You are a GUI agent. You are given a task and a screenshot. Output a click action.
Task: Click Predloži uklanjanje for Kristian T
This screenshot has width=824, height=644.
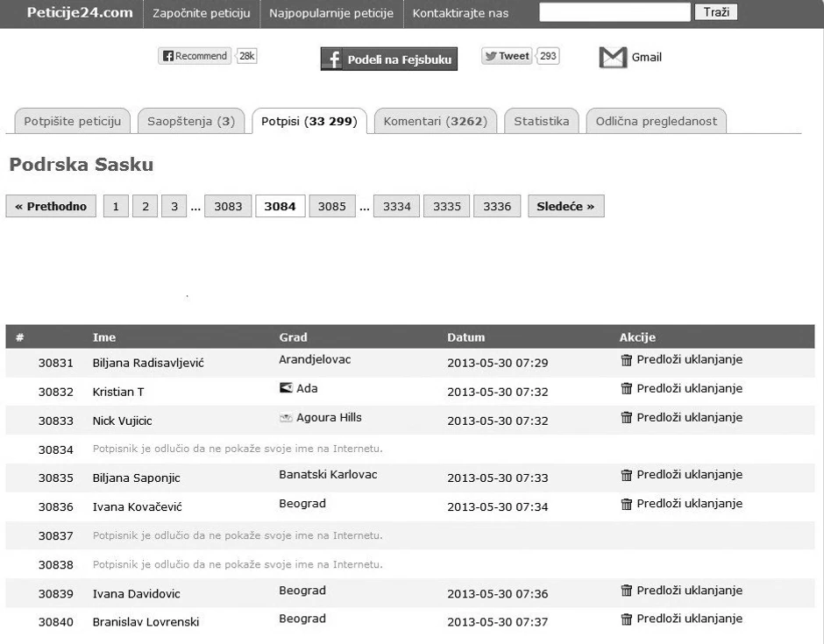(x=690, y=389)
